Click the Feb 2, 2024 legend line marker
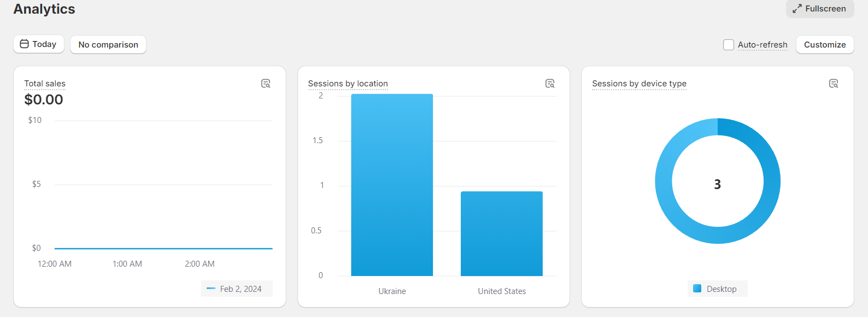The height and width of the screenshot is (317, 868). [x=211, y=289]
